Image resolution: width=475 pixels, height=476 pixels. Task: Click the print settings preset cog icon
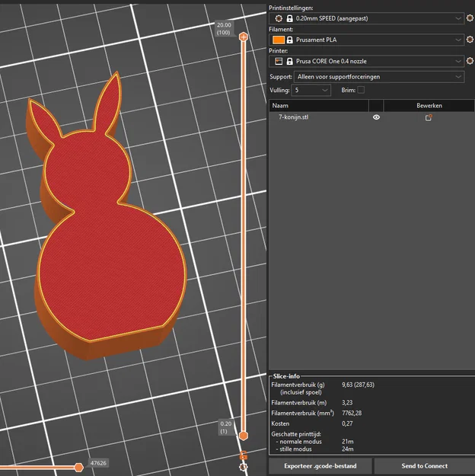(x=279, y=18)
